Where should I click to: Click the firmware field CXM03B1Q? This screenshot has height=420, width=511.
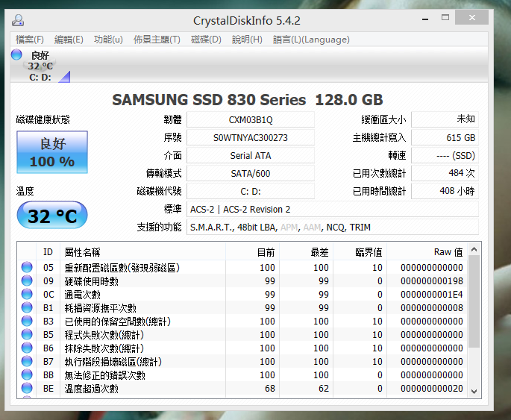251,119
